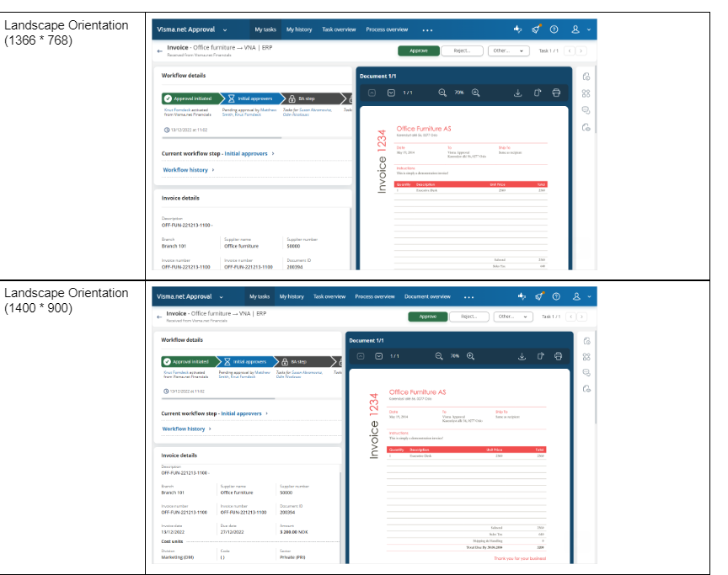Screen dimensions: 728x575
Task: Switch to My history tab in 1400*900 screenshot
Action: pyautogui.click(x=292, y=297)
